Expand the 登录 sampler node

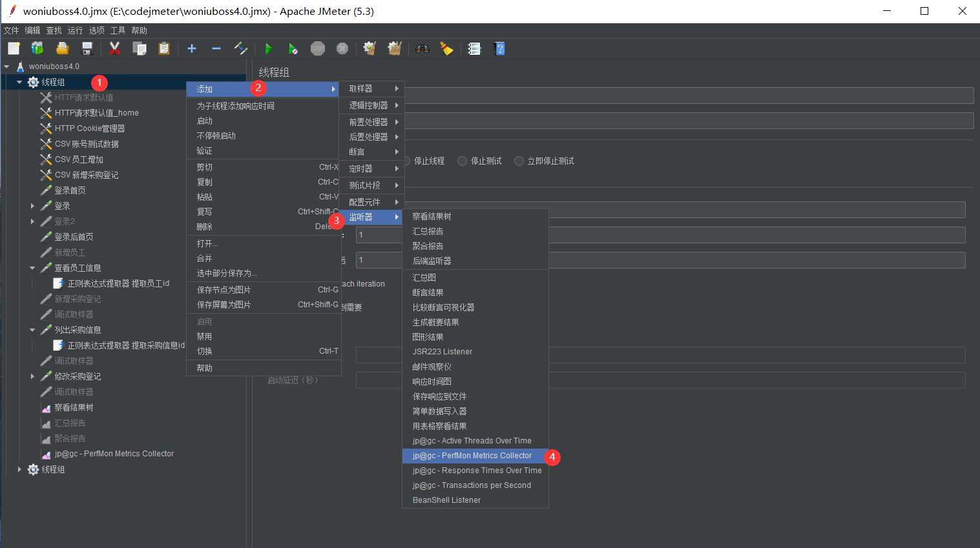click(32, 206)
